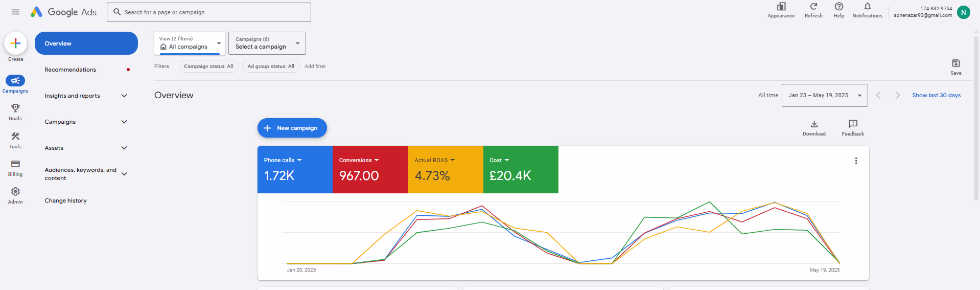This screenshot has height=290, width=980.
Task: Open the Notifications bell
Action: [x=867, y=7]
